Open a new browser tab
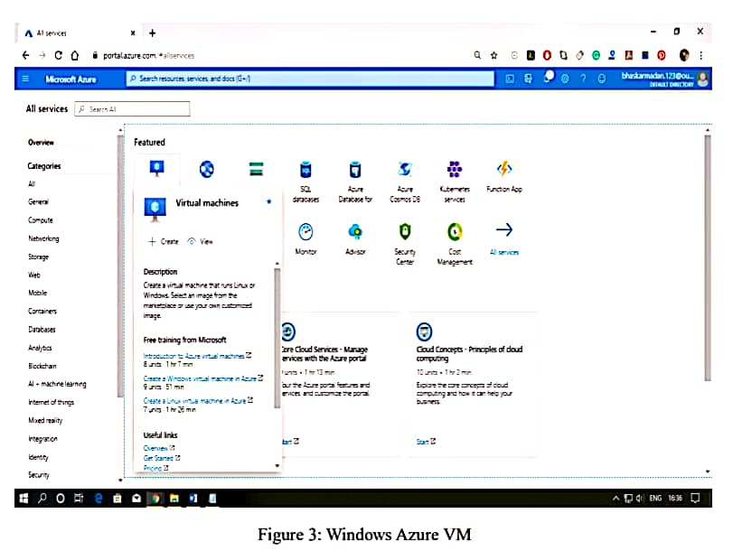733x560 pixels. 153,33
